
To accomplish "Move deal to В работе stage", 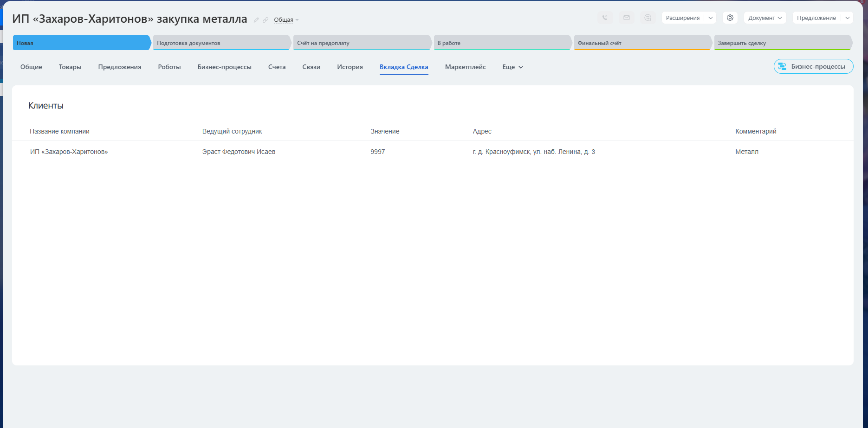I will point(501,43).
